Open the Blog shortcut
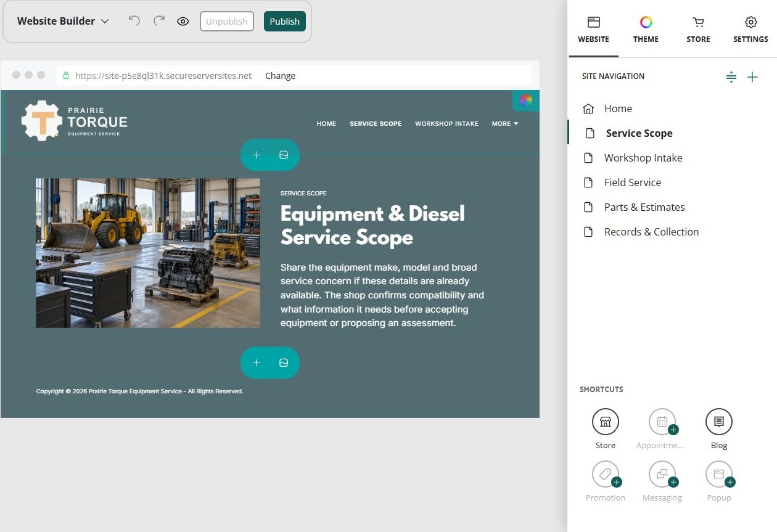 coord(719,422)
